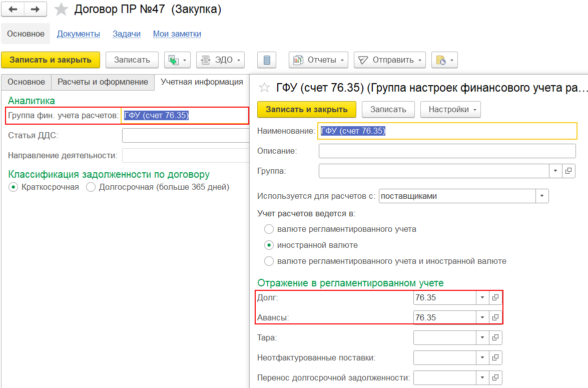This screenshot has width=588, height=388.
Task: Open the Тара account form icon
Action: pyautogui.click(x=495, y=338)
